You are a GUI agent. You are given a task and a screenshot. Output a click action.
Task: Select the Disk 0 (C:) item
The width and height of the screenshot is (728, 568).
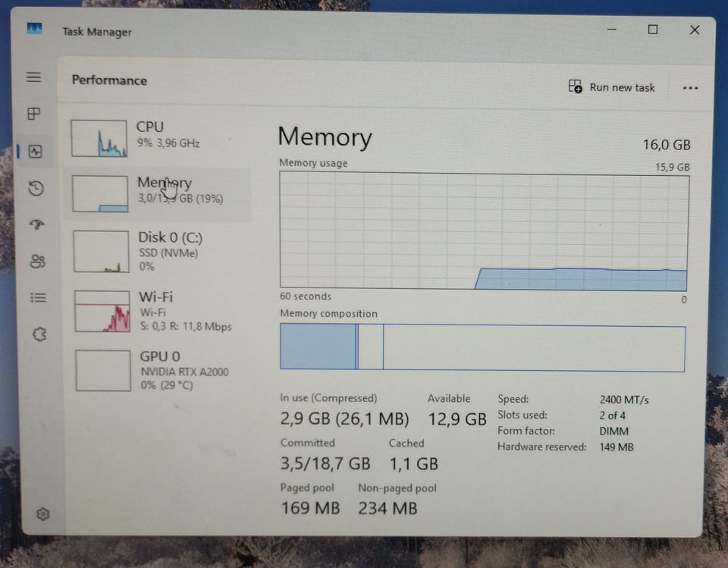(x=160, y=251)
